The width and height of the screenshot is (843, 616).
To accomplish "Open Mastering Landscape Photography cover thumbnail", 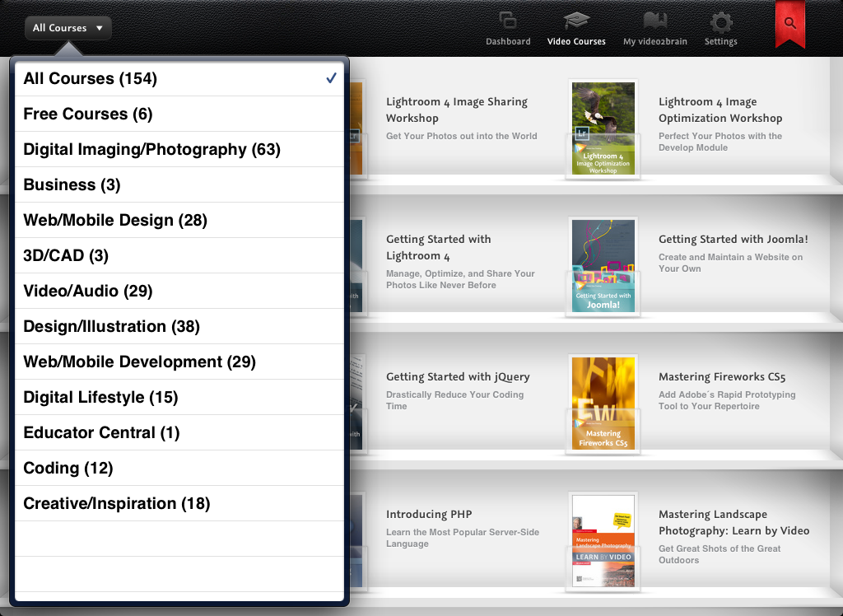I will pos(603,541).
